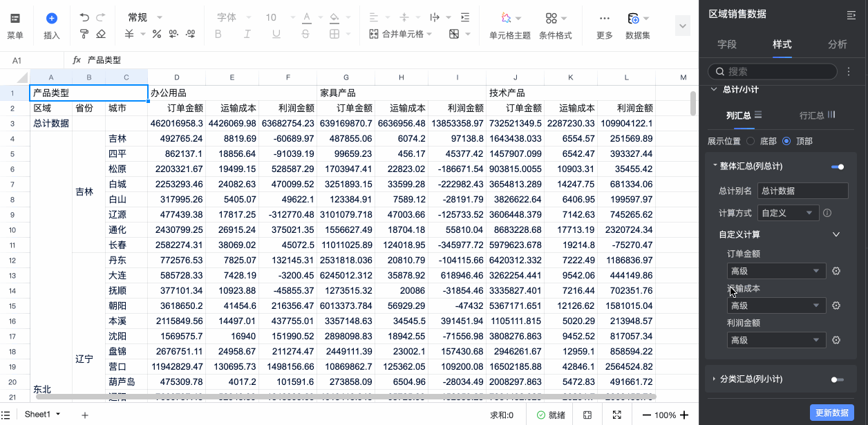Click horizontal align icon
Viewport: 868px width, 425px height.
374,17
